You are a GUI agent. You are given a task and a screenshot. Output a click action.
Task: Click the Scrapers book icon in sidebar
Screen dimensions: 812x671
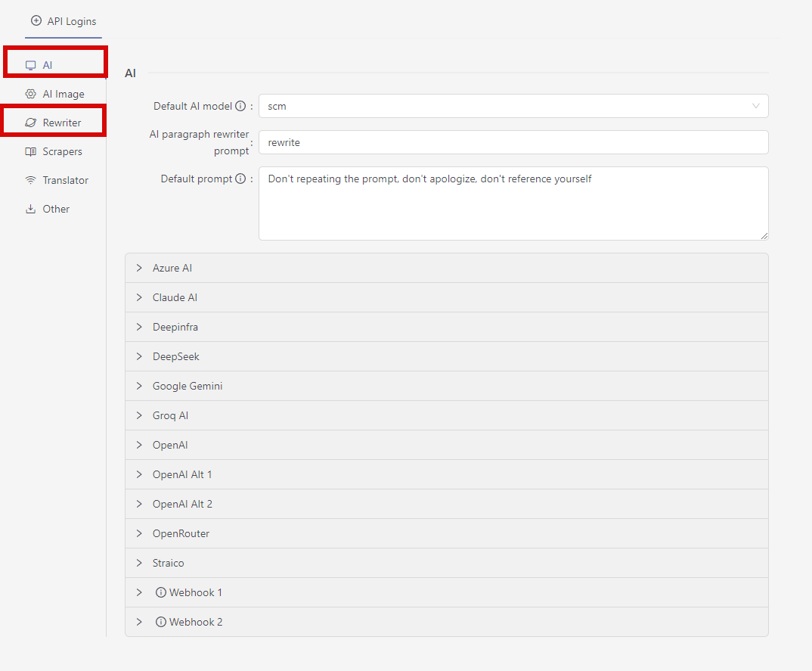30,152
